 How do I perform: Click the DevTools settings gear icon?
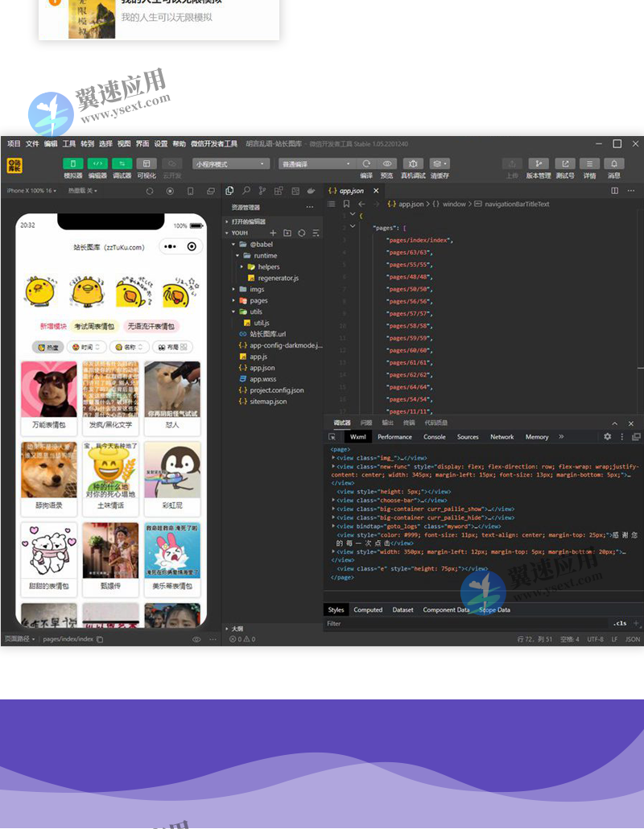(607, 436)
